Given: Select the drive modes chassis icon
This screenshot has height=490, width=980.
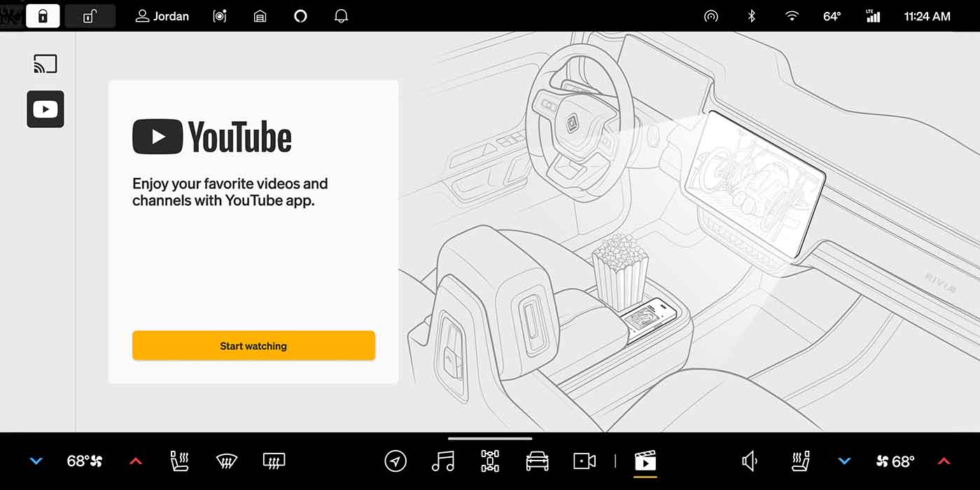Looking at the screenshot, I should pyautogui.click(x=490, y=461).
